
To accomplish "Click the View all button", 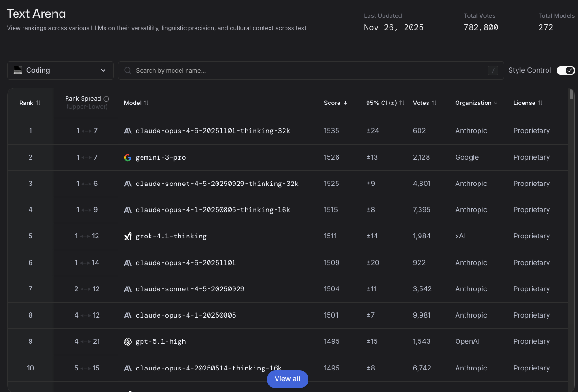I will pyautogui.click(x=287, y=379).
